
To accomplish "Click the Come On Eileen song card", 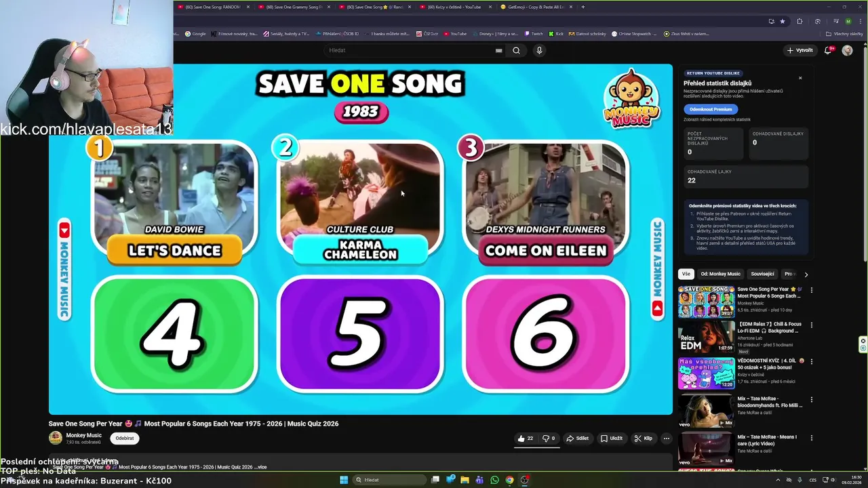I will 545,201.
